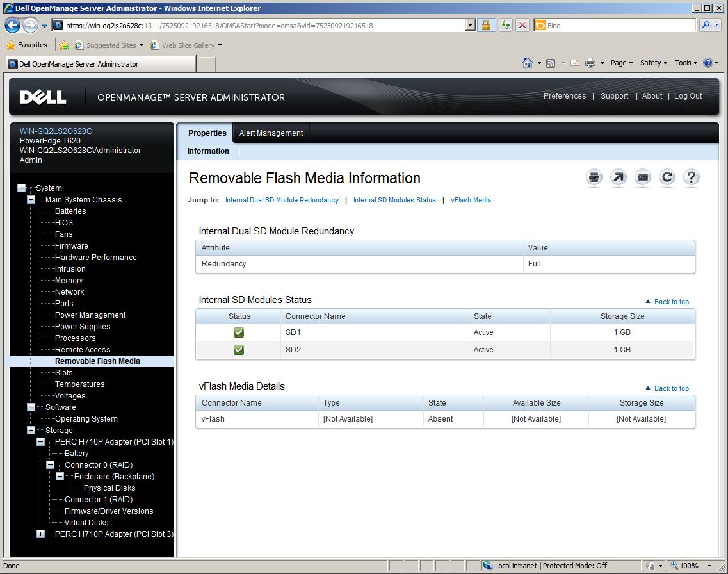Open Favorites star button
This screenshot has height=574, width=728.
pos(27,45)
